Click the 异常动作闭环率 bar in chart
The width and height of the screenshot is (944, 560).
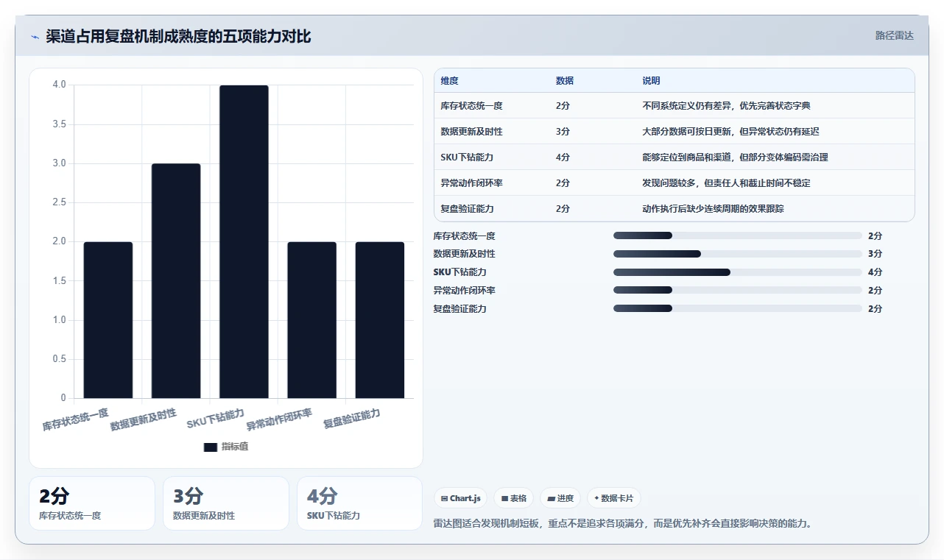[311, 320]
